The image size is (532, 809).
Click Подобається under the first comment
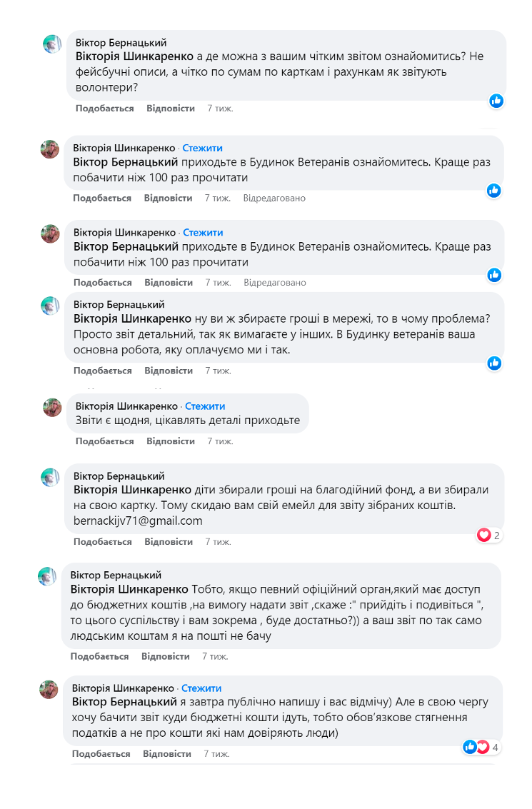click(105, 109)
